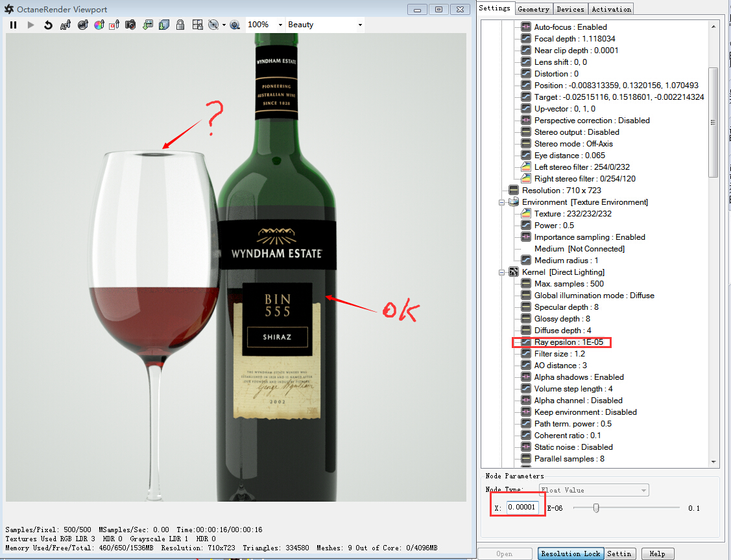Click the Open button
731x560 pixels.
(x=505, y=554)
